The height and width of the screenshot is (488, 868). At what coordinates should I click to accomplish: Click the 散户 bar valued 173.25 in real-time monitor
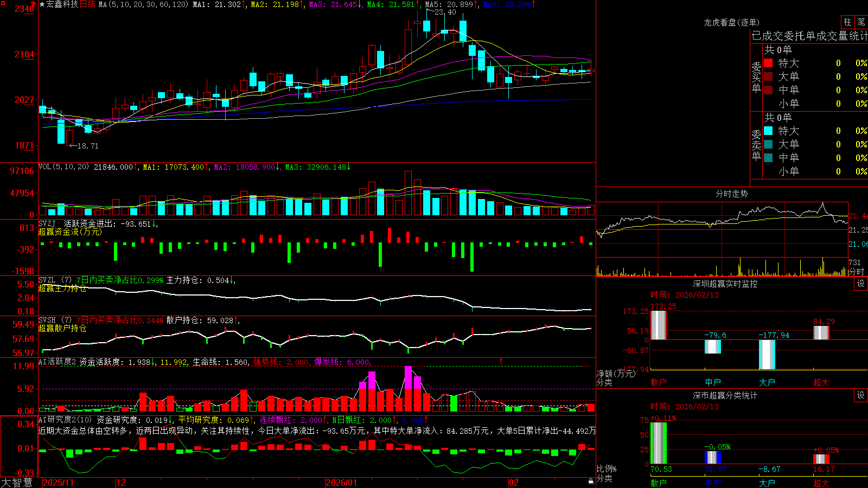(x=658, y=325)
